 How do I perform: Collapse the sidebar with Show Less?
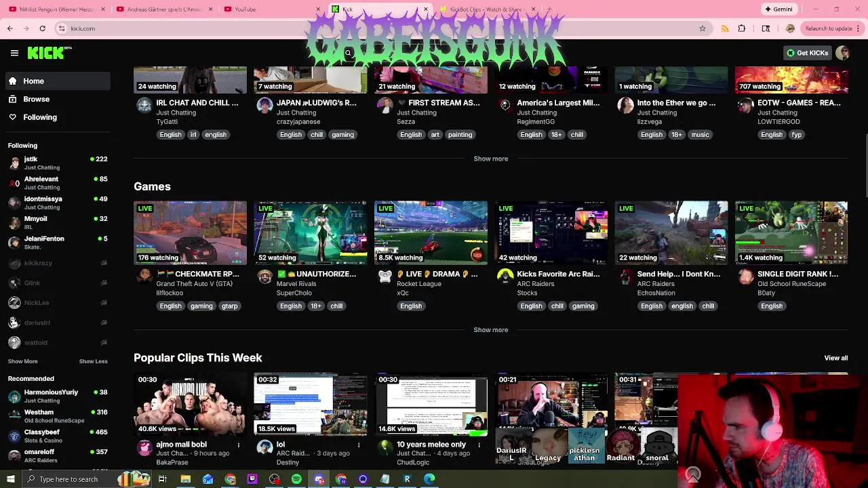94,361
